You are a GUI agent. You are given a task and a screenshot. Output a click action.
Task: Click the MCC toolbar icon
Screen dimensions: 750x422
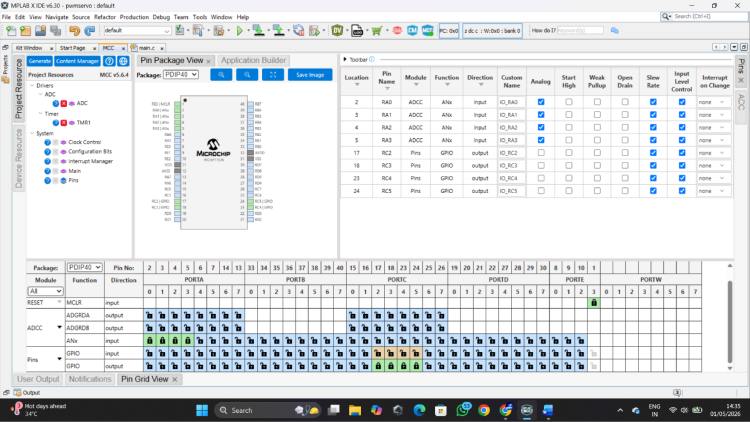pos(427,31)
